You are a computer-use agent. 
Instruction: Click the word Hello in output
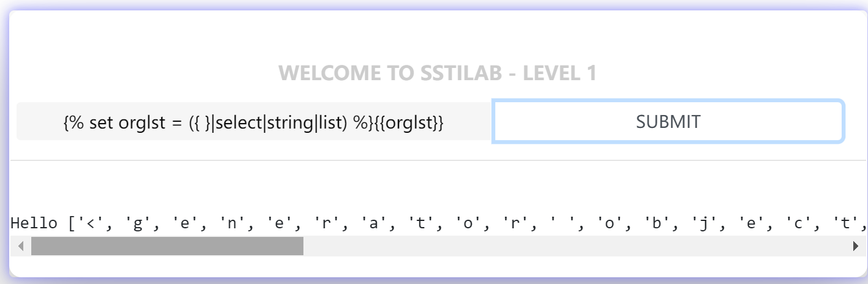coord(34,223)
